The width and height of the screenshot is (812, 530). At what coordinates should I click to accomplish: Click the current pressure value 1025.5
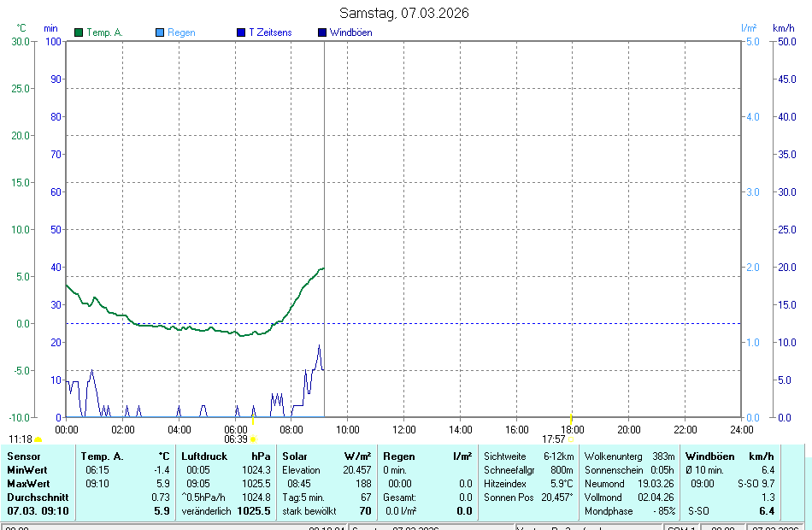click(254, 511)
